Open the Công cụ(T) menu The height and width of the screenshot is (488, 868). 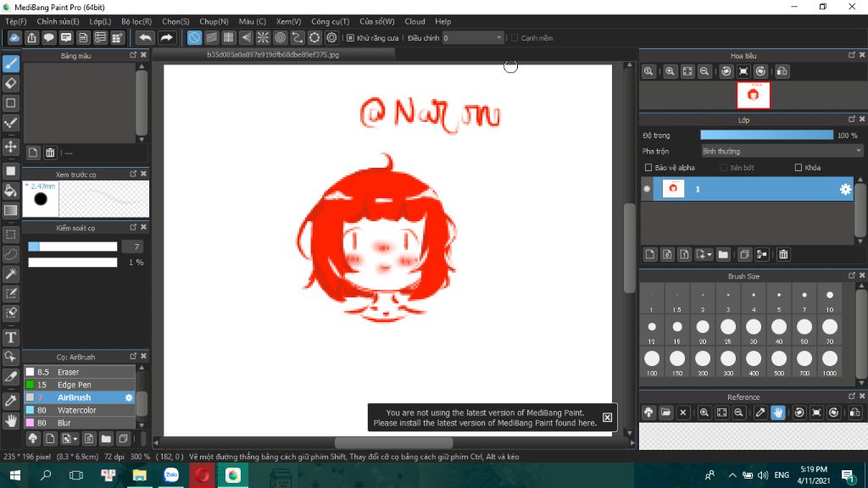pos(330,21)
